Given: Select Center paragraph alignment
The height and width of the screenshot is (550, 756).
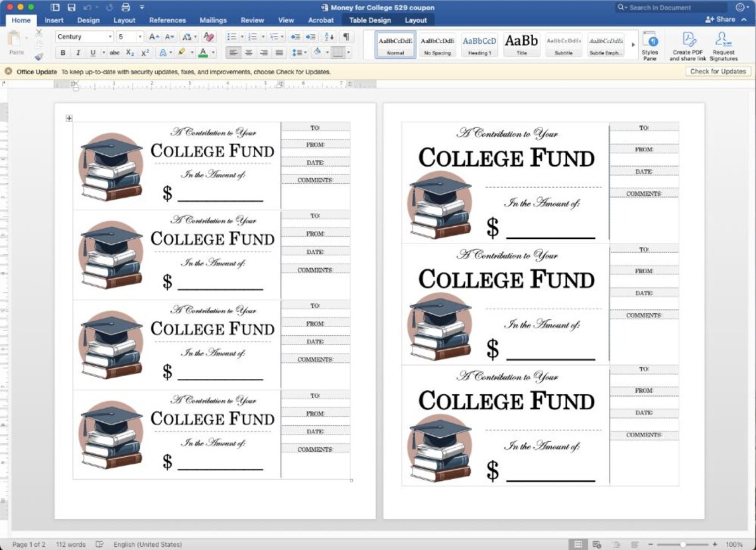Looking at the screenshot, I should 249,52.
